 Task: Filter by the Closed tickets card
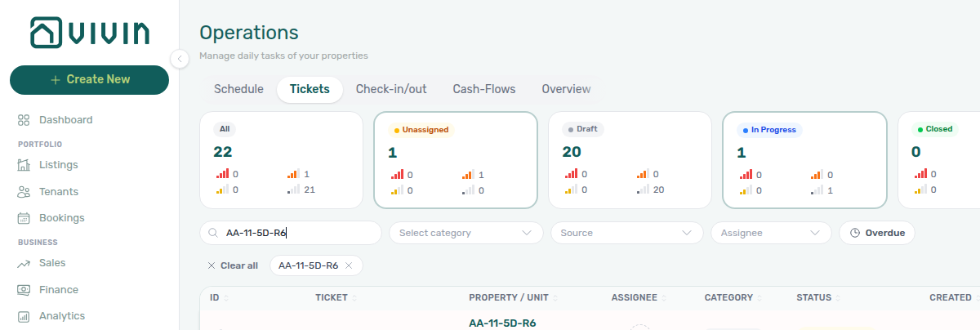point(939,160)
